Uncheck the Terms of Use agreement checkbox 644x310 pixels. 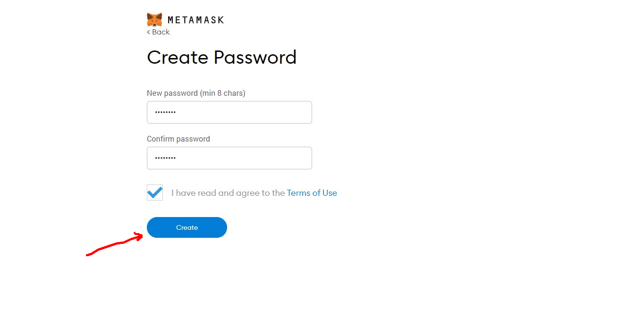tap(155, 193)
